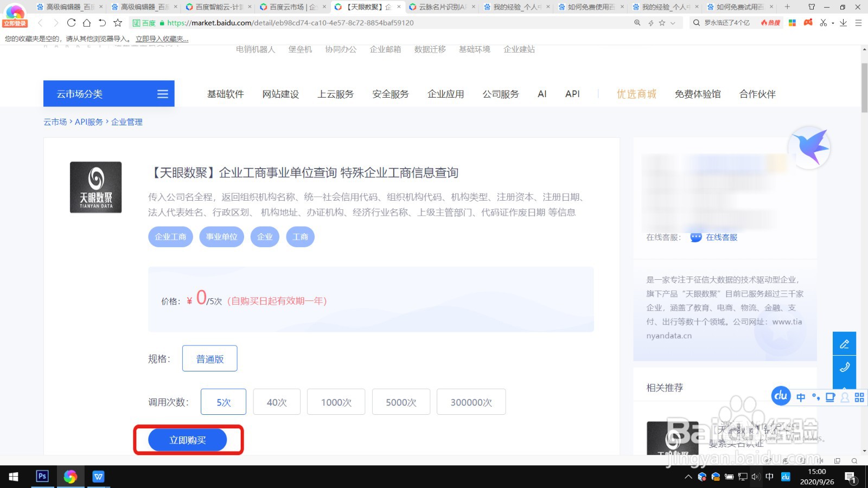Click the Baidu input method du icon
Viewport: 868px width, 488px height.
click(x=781, y=396)
